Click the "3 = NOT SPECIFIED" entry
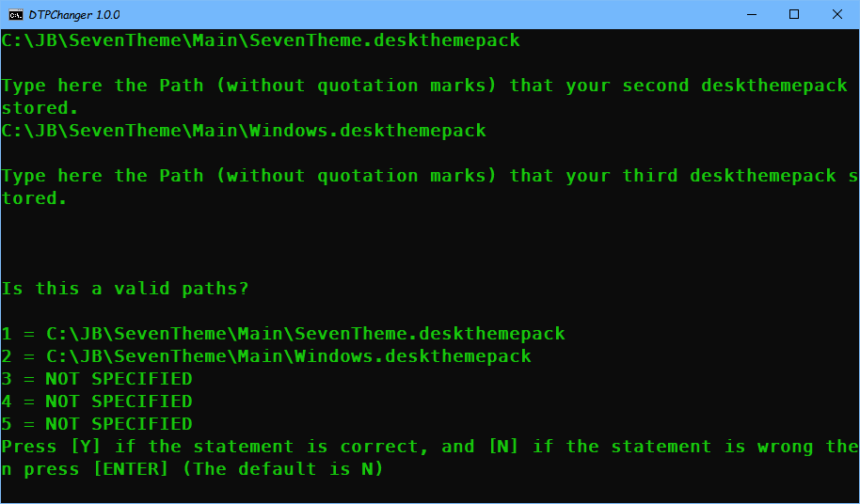This screenshot has width=860, height=504. 97,379
